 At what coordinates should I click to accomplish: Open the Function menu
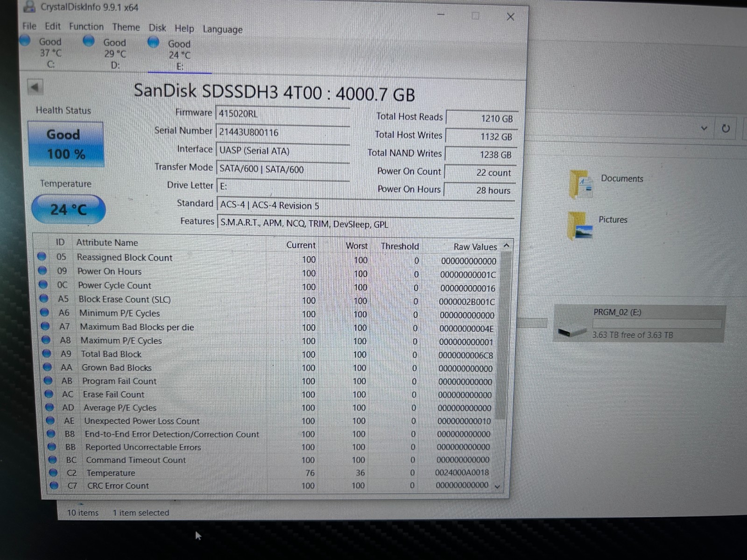(x=86, y=27)
